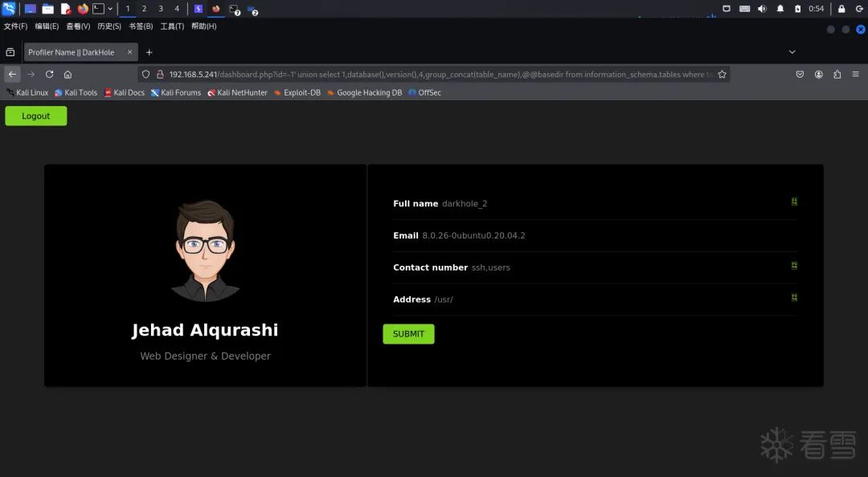Launch Firefox from the panel launcher

[x=83, y=9]
